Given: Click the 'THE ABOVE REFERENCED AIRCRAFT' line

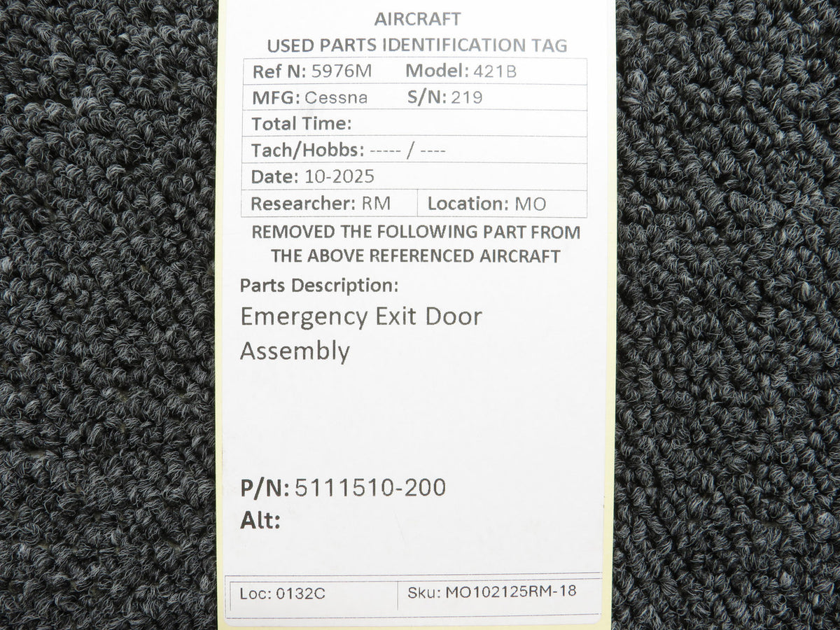Looking at the screenshot, I should point(416,256).
